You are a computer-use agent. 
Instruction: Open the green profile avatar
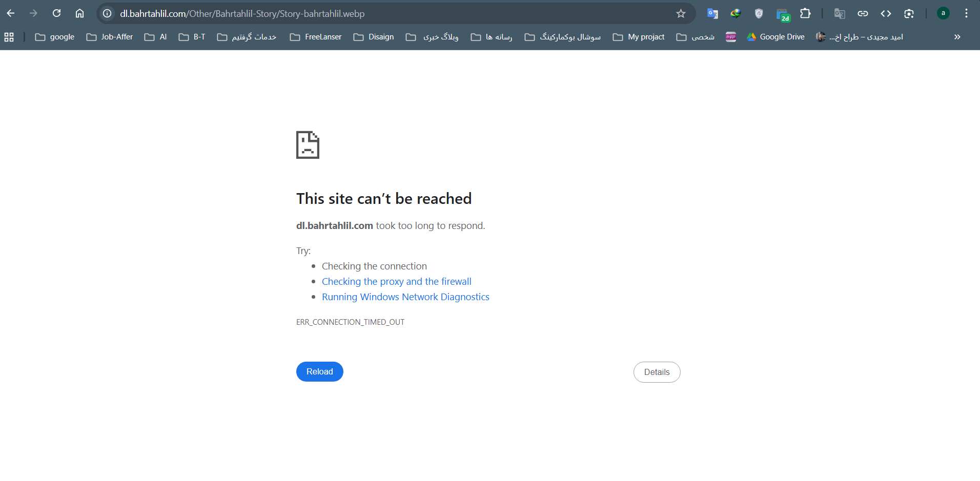943,13
